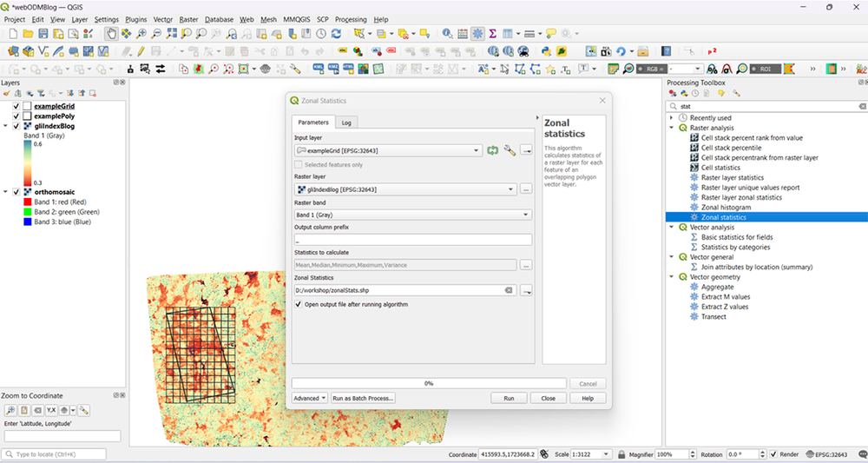Open the Raster menu
Screen dimensions: 868x463
point(188,19)
